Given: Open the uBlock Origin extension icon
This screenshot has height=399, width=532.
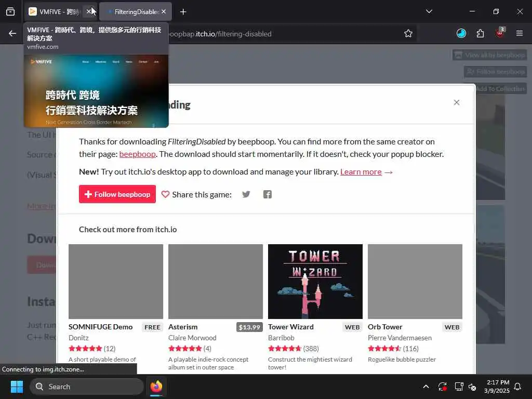Looking at the screenshot, I should pos(500,33).
